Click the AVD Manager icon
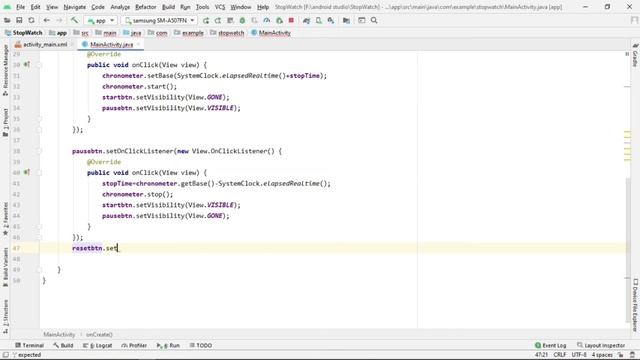 (x=319, y=20)
